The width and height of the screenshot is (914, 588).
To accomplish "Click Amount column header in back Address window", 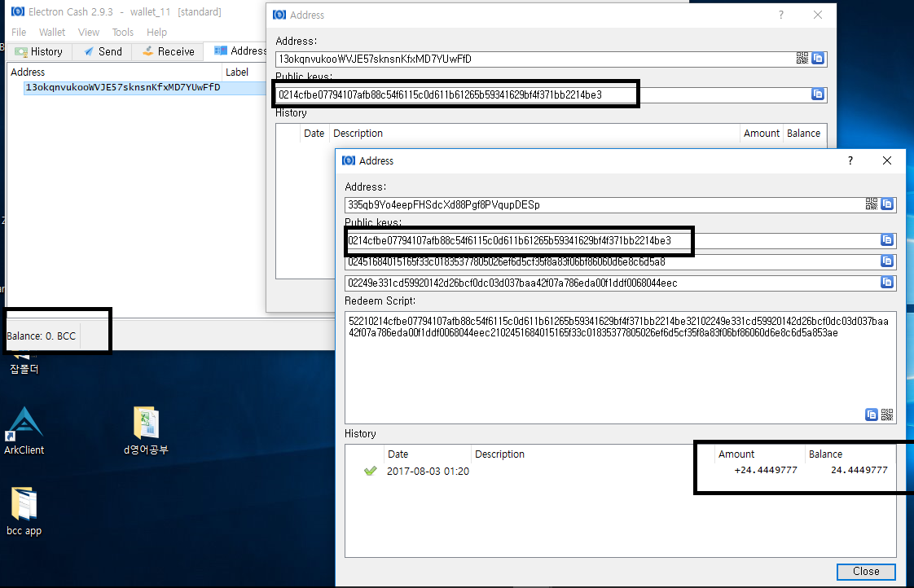I will point(762,134).
